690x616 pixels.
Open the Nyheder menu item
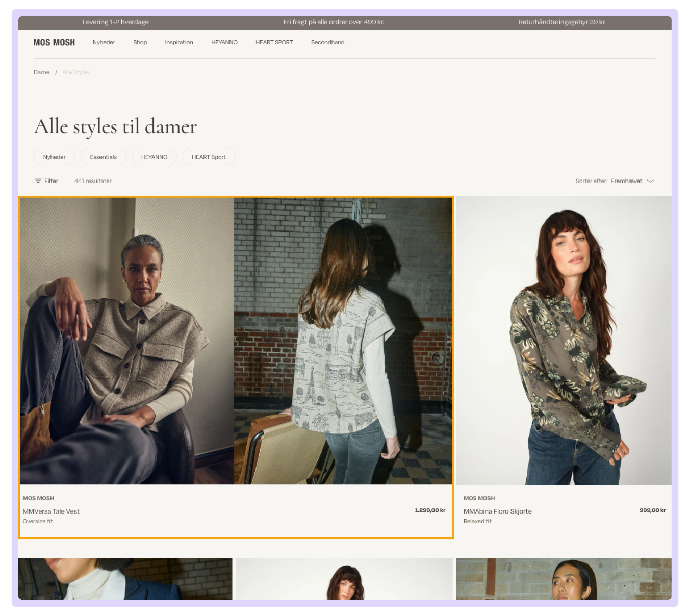104,43
